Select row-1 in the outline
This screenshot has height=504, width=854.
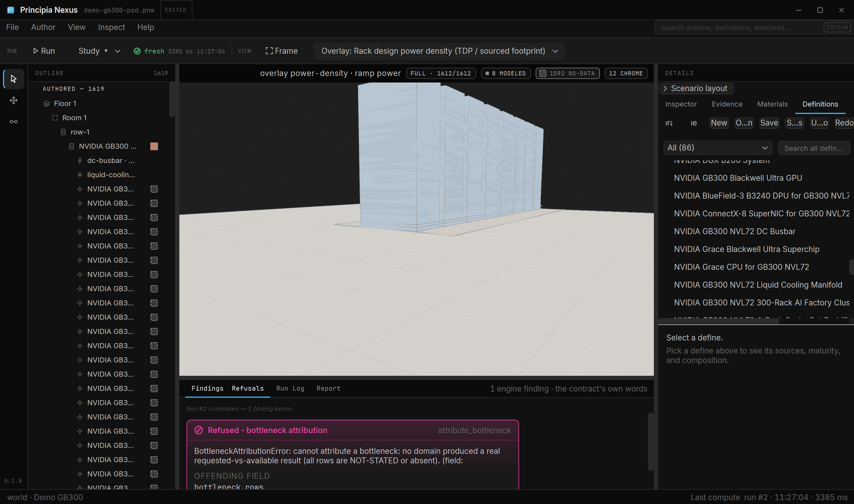80,132
